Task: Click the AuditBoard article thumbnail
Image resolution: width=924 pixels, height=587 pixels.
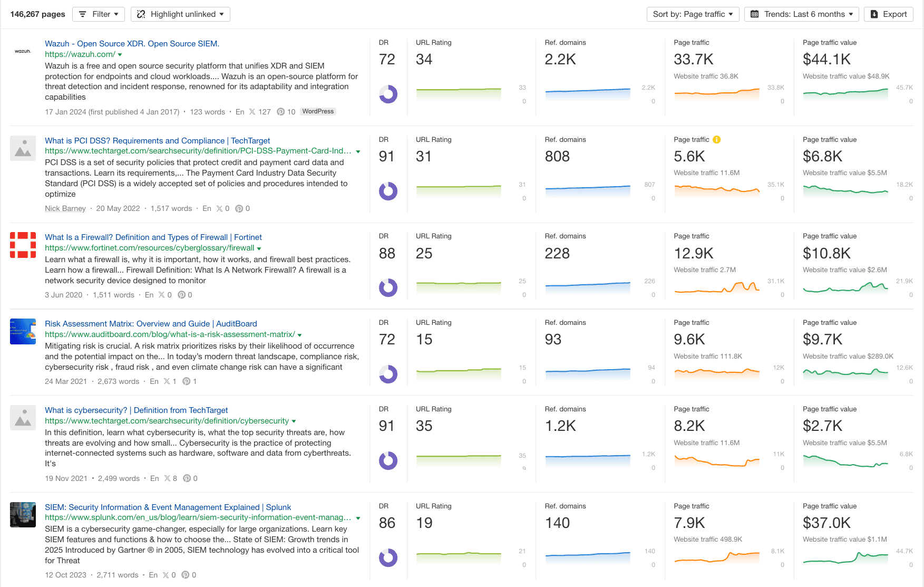Action: click(23, 331)
